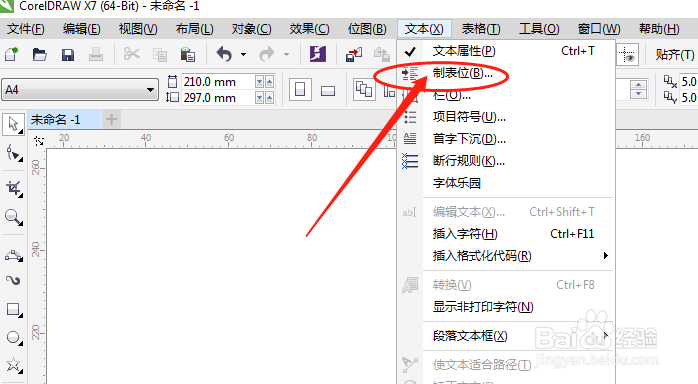Open the 工具(O) menu
Image resolution: width=698 pixels, height=384 pixels.
click(x=539, y=29)
